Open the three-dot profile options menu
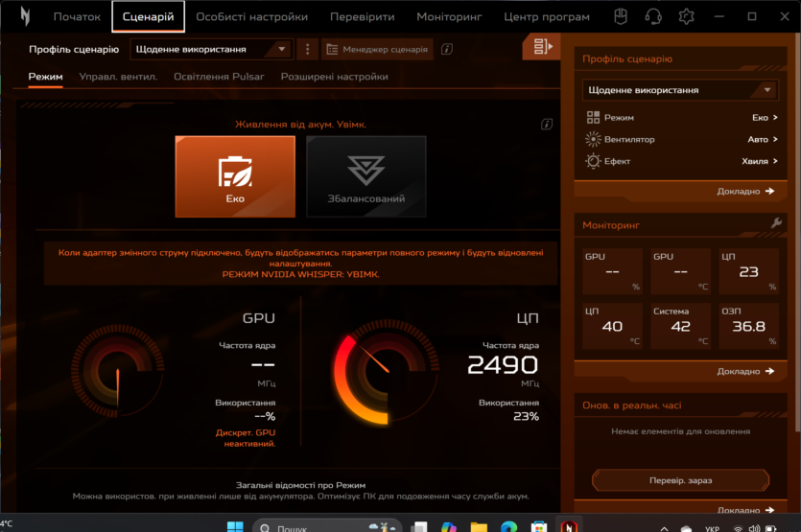 click(x=307, y=50)
